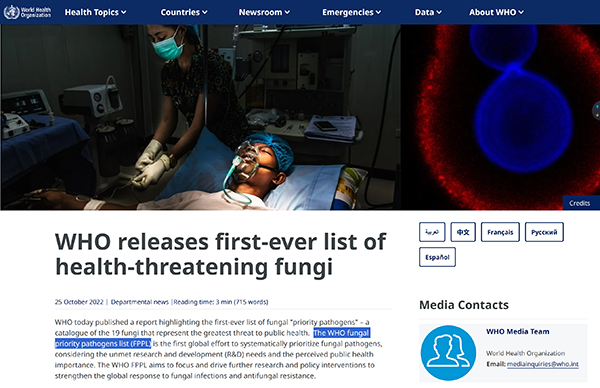The image size is (600, 388).
Task: Click the article headline about health-threatening fungi
Action: click(220, 254)
